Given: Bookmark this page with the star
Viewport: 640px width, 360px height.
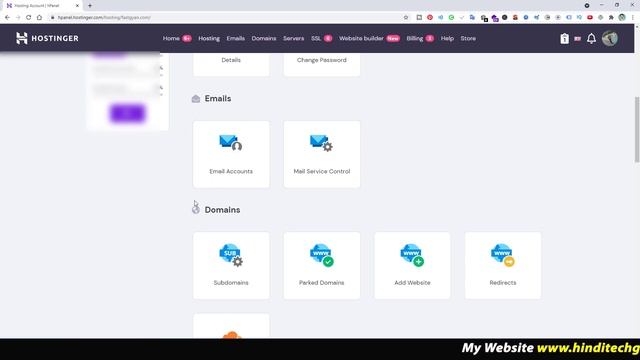Looking at the screenshot, I should coord(406,18).
